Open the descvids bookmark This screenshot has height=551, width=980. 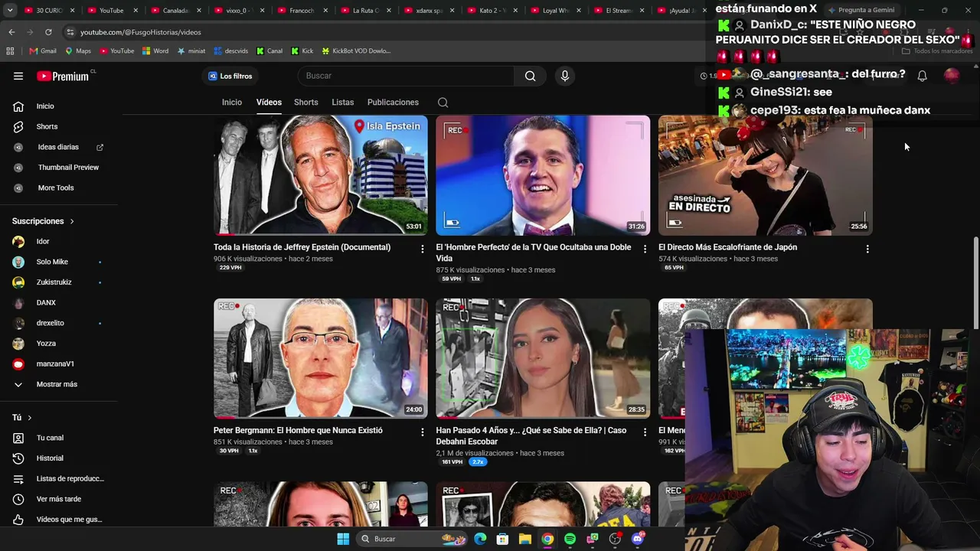pos(231,51)
